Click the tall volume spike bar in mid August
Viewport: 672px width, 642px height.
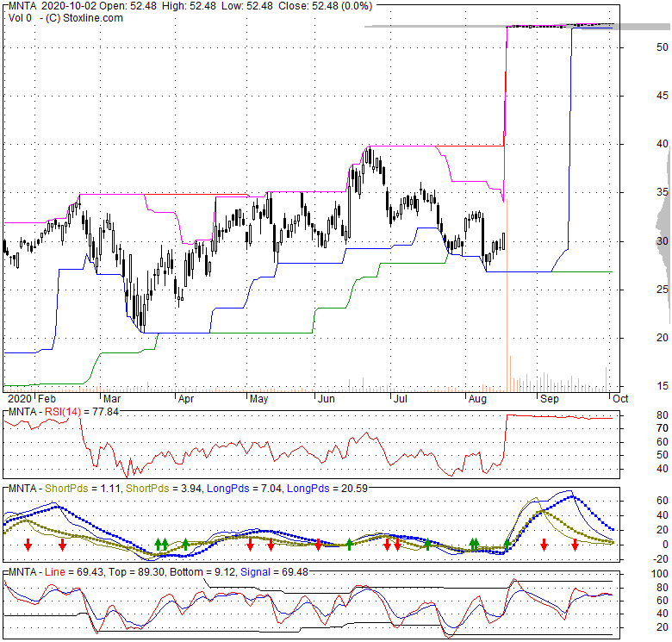coord(507,296)
